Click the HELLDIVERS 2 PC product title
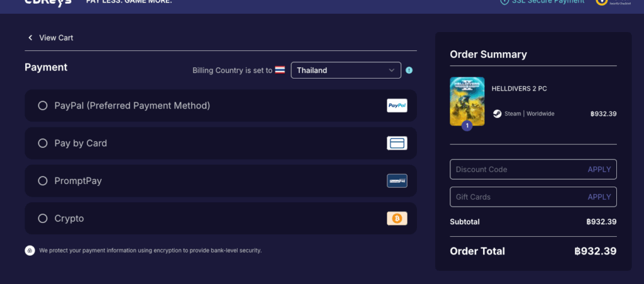Screen dimensions: 644x284 click(519, 89)
